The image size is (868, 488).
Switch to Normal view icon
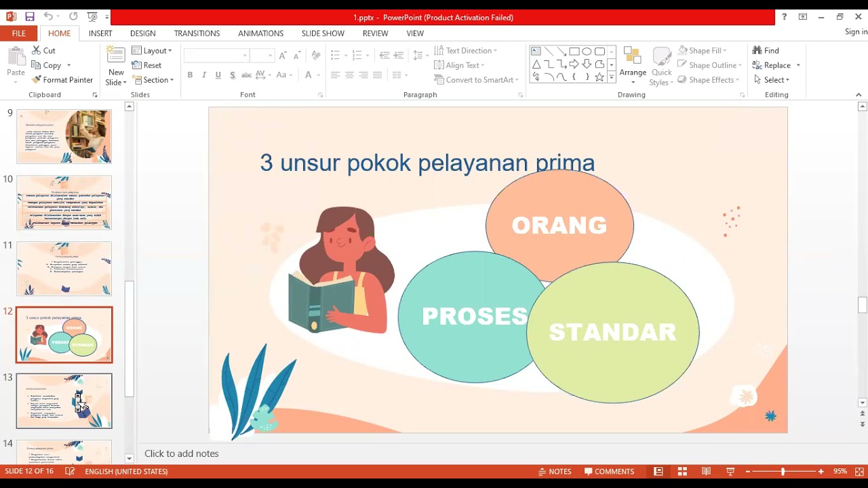[x=658, y=471]
